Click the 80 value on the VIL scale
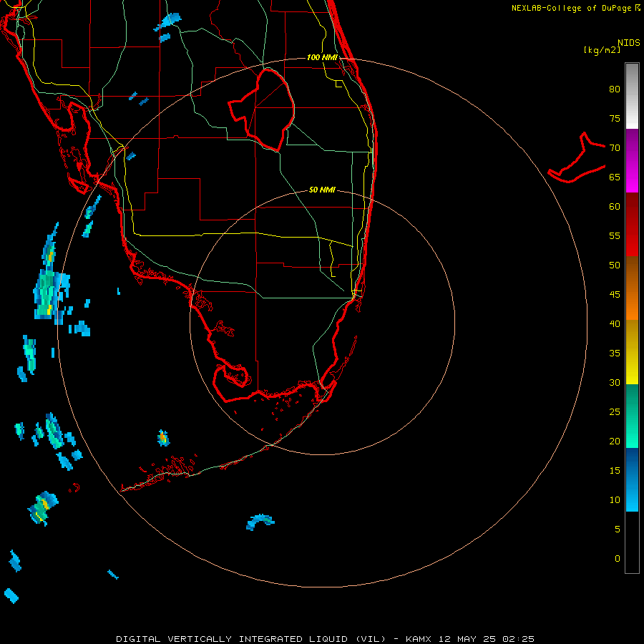The width and height of the screenshot is (644, 644). 615,89
